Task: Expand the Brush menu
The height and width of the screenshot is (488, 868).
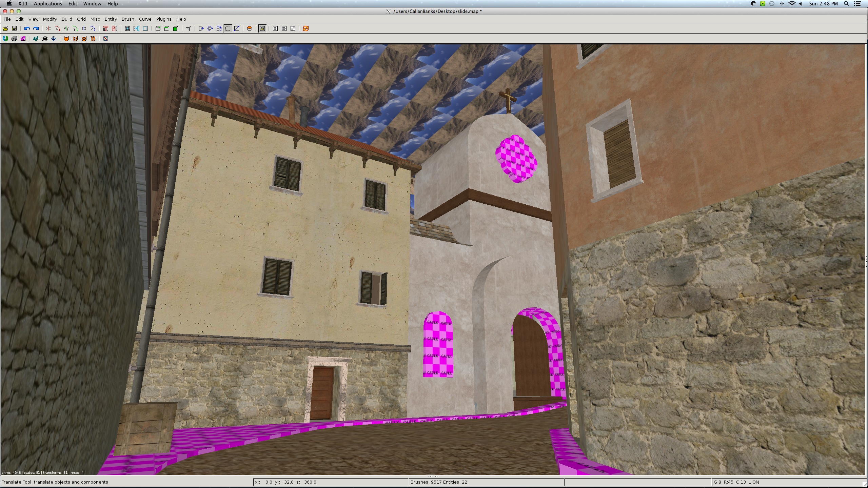Action: [128, 19]
